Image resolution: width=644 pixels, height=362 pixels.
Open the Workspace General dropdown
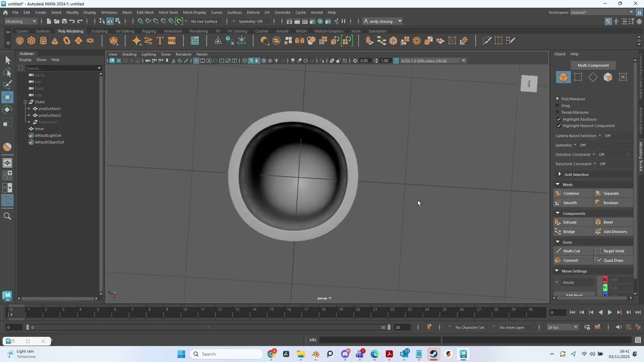[602, 12]
